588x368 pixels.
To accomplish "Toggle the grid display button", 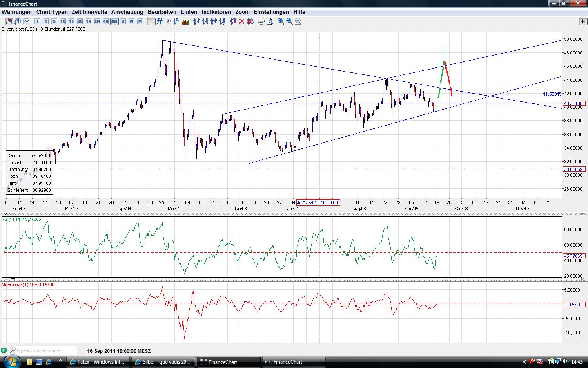I will coord(160,21).
